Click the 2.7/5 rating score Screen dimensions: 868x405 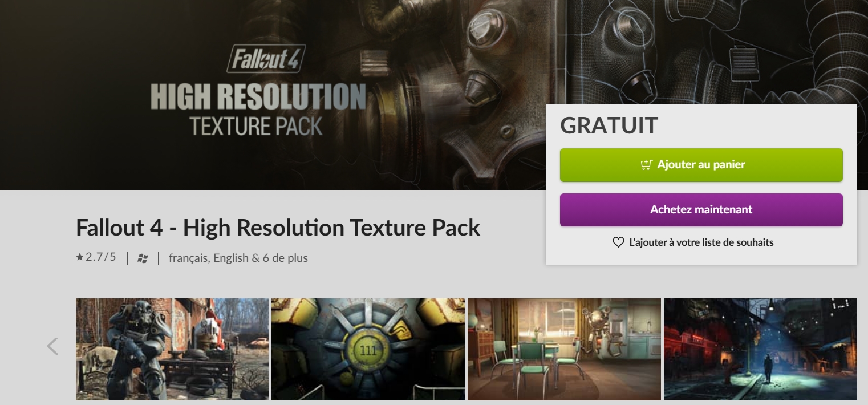pyautogui.click(x=100, y=257)
